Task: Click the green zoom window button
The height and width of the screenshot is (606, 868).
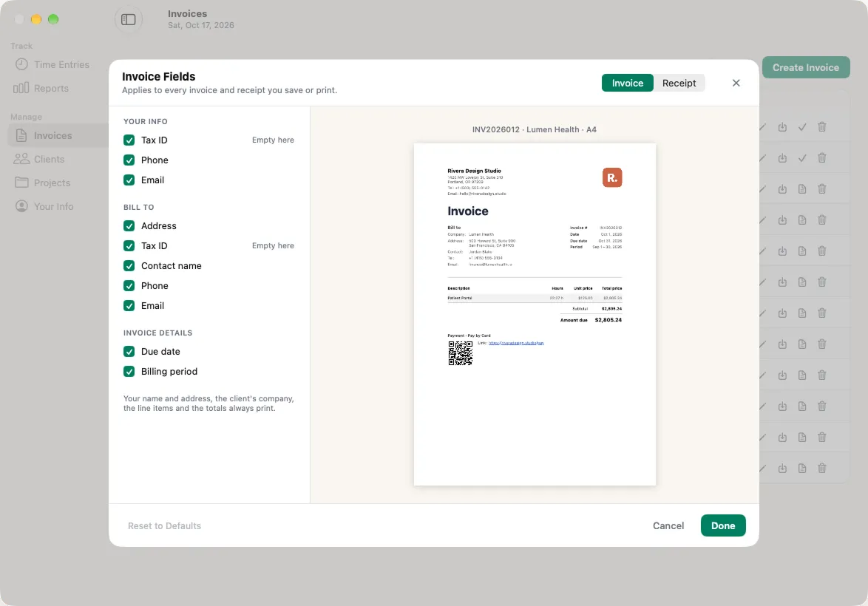Action: tap(53, 19)
